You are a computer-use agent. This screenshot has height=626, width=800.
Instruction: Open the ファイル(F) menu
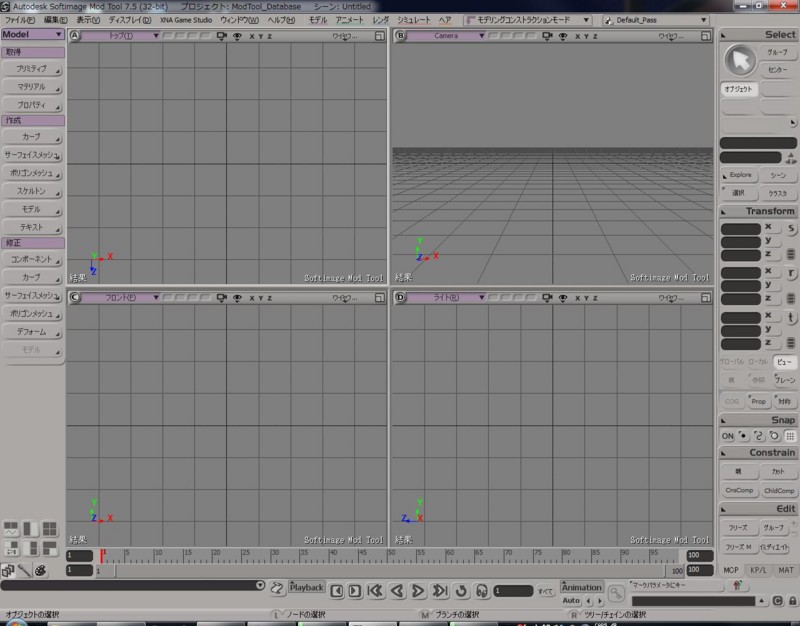[x=20, y=20]
